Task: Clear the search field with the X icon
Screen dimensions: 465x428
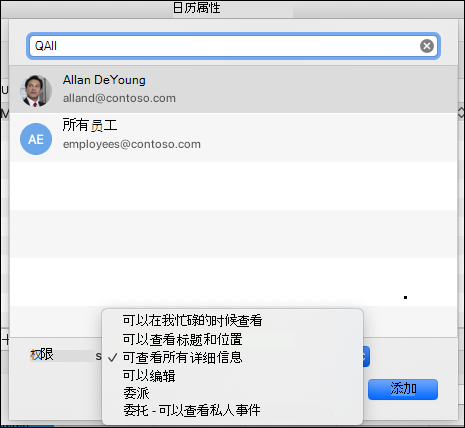Action: tap(427, 46)
